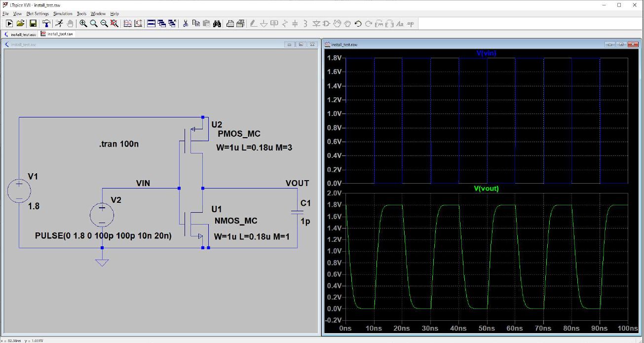Click the Print Setup icon

[230, 23]
